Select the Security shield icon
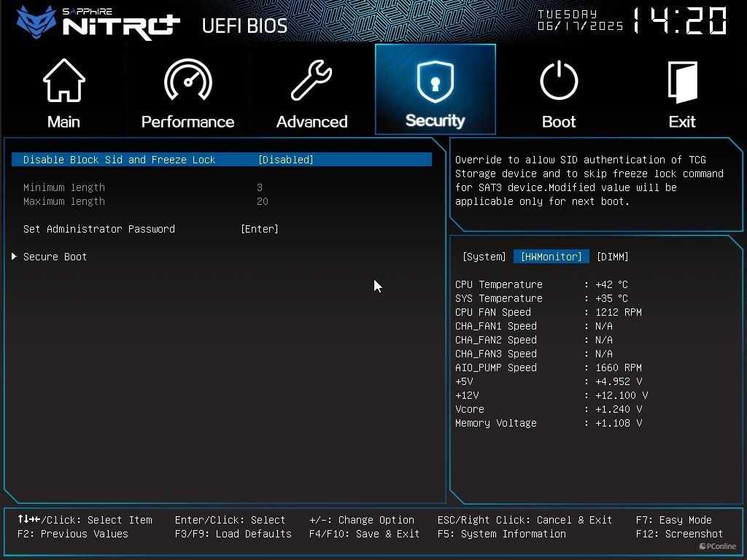The width and height of the screenshot is (747, 560). (435, 82)
